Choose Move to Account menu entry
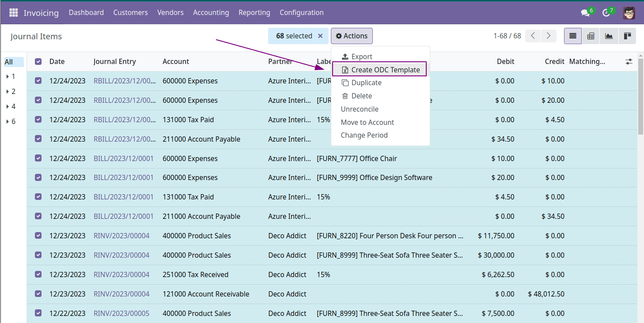The image size is (644, 323). (367, 122)
